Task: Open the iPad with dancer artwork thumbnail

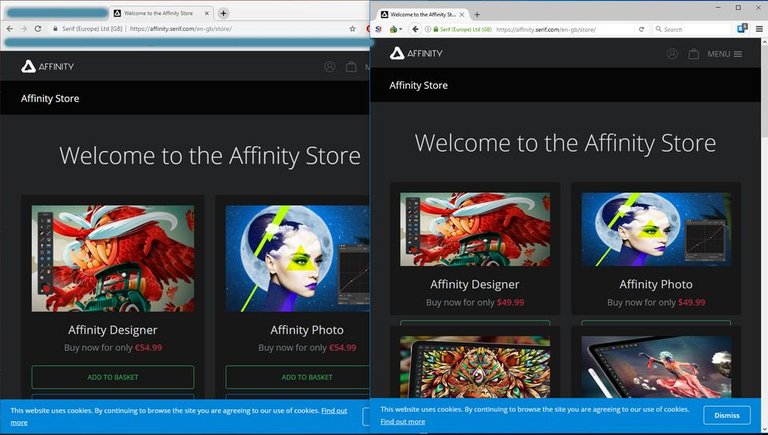Action: pos(656,367)
